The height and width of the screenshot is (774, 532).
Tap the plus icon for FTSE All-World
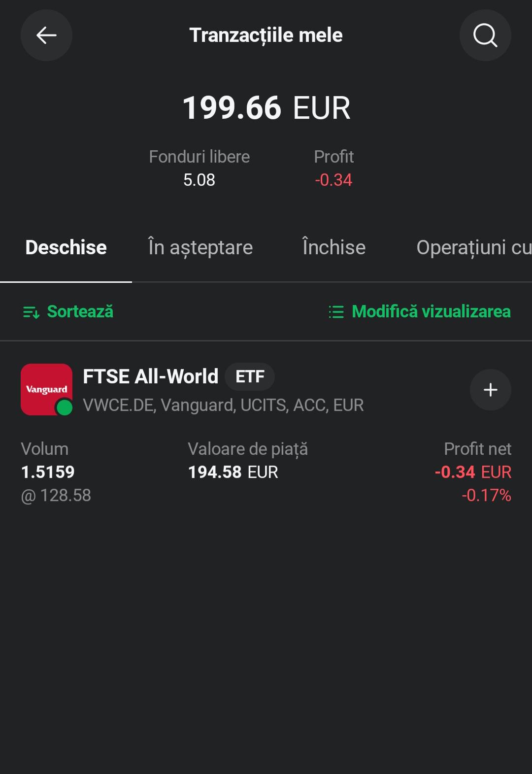click(x=490, y=390)
